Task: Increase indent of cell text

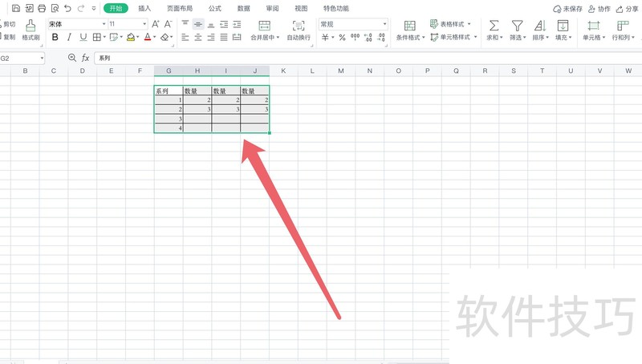Action: 237,24
